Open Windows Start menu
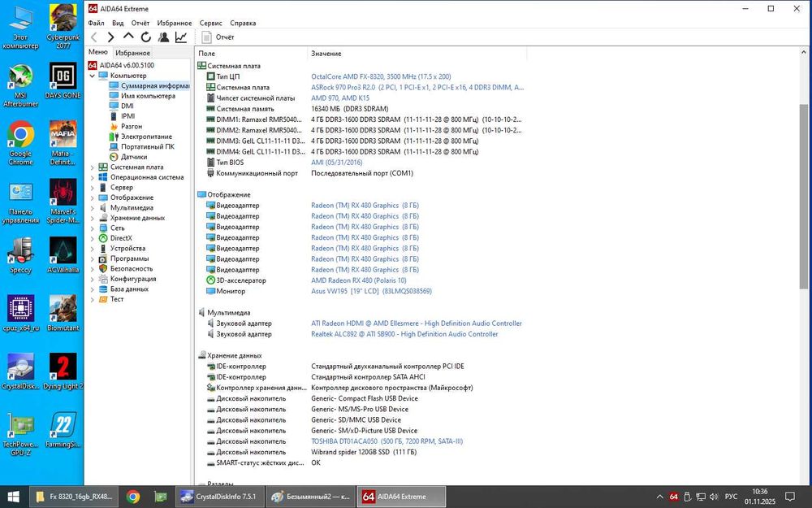812x508 pixels. pos(14,497)
